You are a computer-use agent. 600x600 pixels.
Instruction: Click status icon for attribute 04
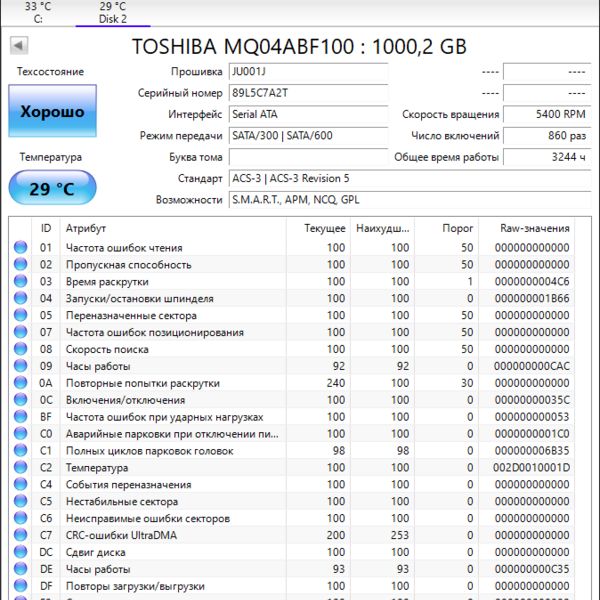(x=21, y=298)
